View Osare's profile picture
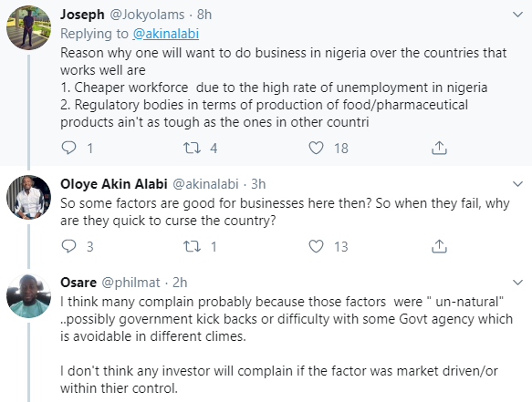Viewport: 532px width, 402px height. click(29, 296)
